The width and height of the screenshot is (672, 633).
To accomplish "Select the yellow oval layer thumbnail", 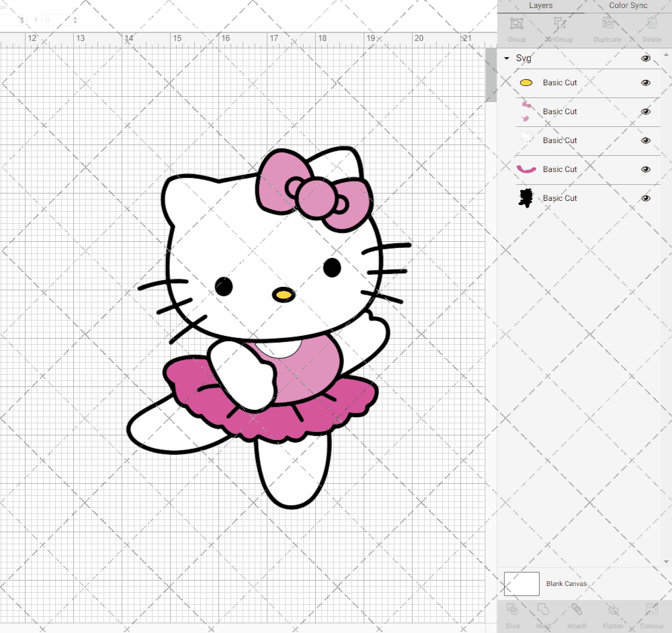I will [526, 83].
